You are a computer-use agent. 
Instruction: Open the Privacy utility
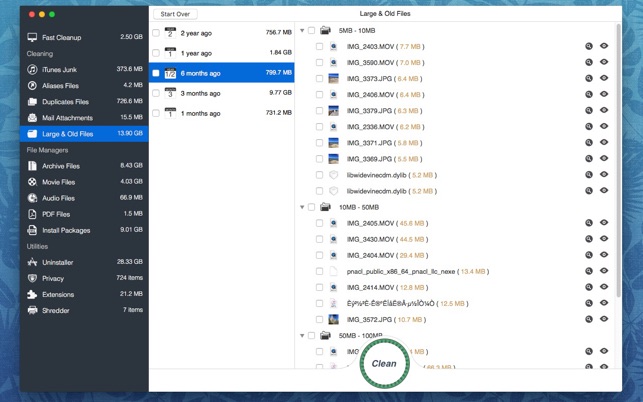(53, 278)
